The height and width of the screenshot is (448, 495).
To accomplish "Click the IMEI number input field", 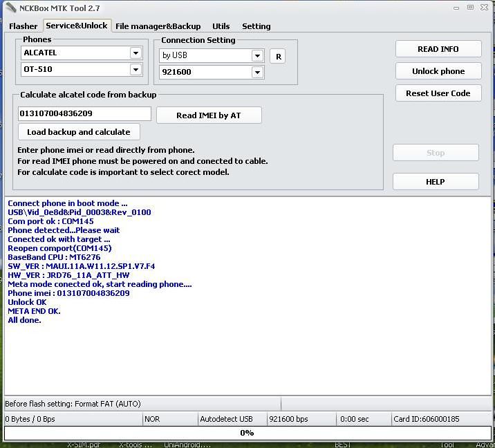I will pos(84,114).
